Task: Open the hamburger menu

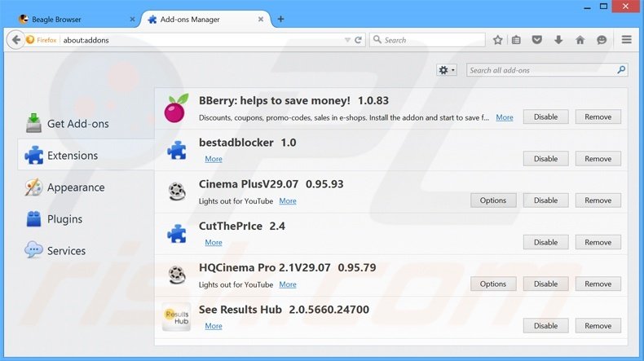Action: pos(626,39)
